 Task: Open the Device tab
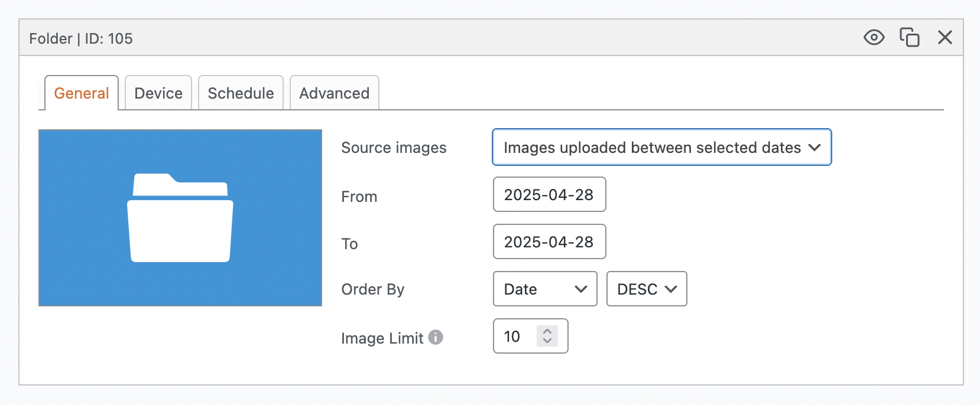click(x=158, y=93)
